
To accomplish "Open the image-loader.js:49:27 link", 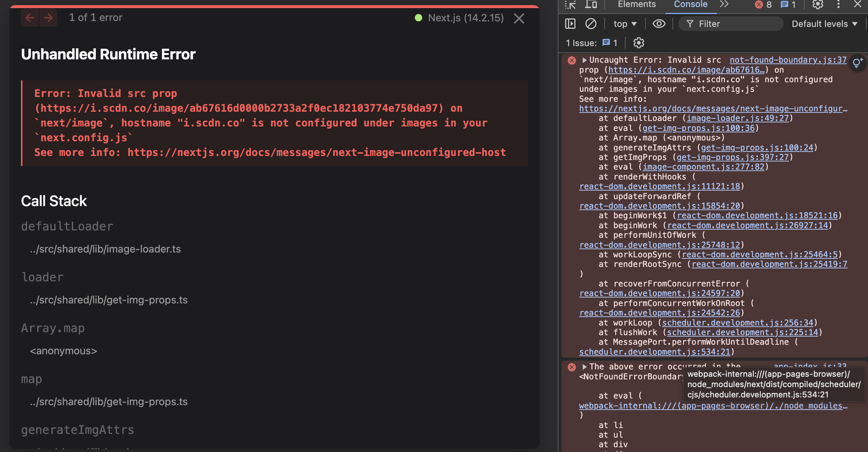I will tap(738, 118).
